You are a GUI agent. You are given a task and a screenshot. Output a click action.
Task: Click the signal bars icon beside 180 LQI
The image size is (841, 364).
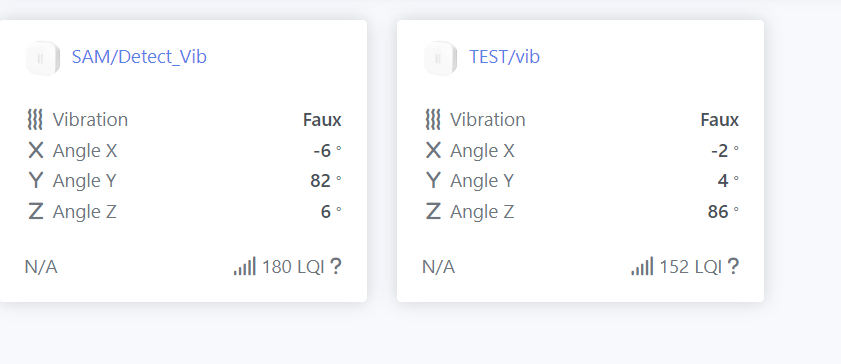pyautogui.click(x=245, y=266)
